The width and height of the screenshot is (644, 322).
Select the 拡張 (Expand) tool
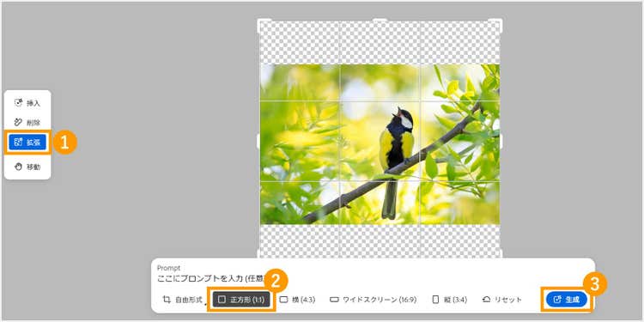27,142
